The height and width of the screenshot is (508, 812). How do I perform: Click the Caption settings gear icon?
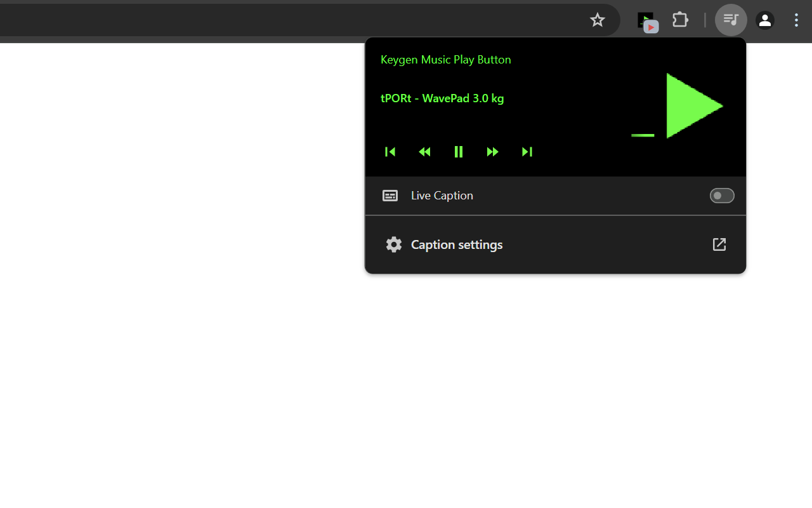click(x=393, y=244)
